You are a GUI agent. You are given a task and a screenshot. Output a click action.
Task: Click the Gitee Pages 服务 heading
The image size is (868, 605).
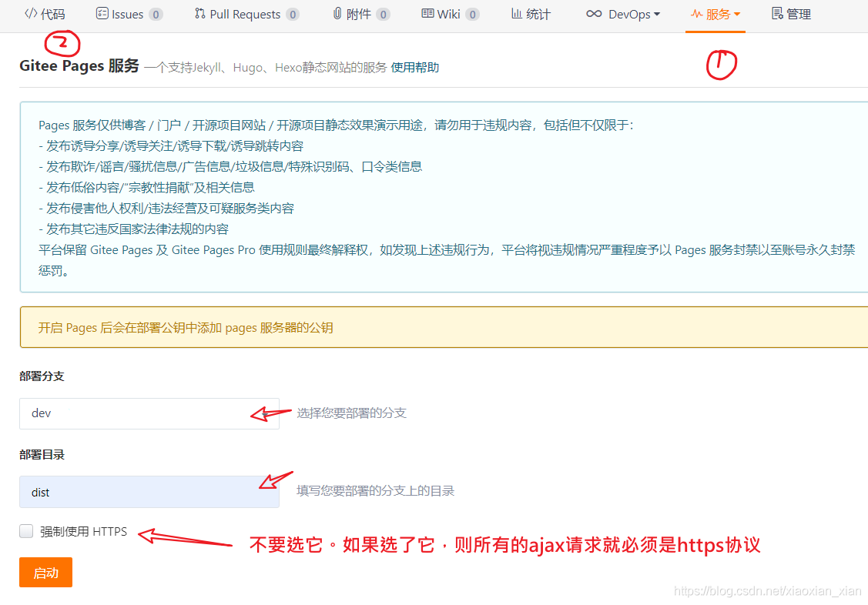click(79, 65)
